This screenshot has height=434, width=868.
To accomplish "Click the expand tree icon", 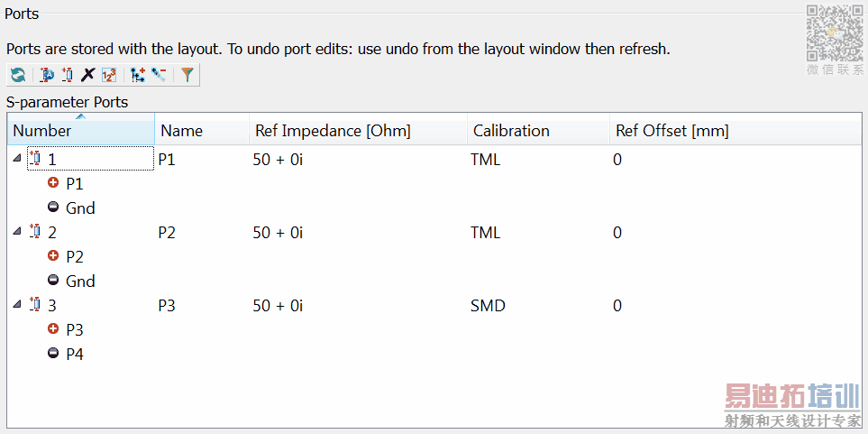I will pyautogui.click(x=138, y=76).
